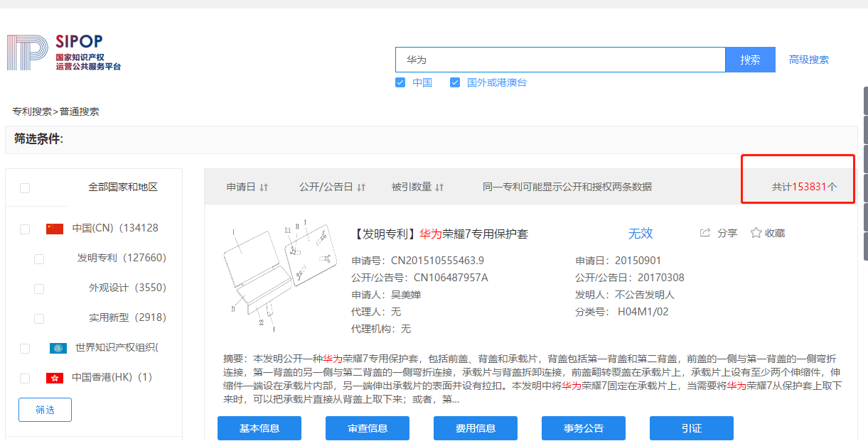Screen dimensions: 868x441
Task: Open the patent title 华为荣耀7专用保护套
Action: pos(473,234)
